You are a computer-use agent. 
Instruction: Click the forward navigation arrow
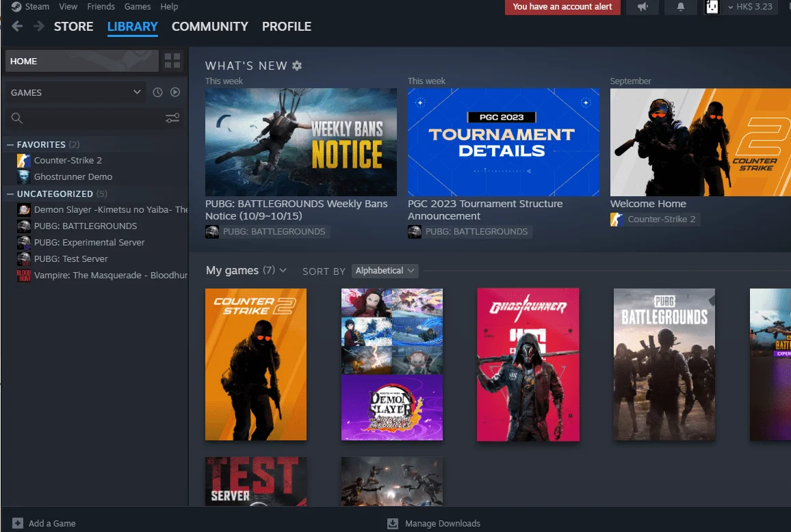tap(39, 26)
